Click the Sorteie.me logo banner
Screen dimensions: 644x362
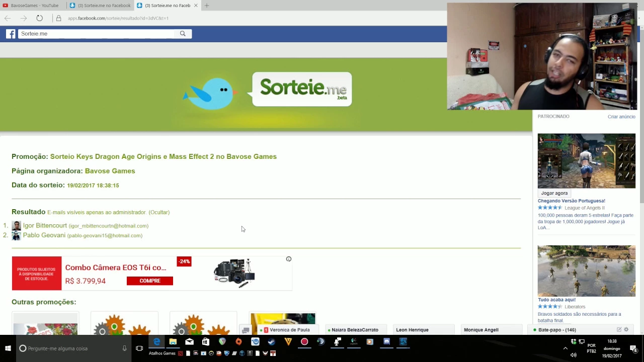click(302, 89)
